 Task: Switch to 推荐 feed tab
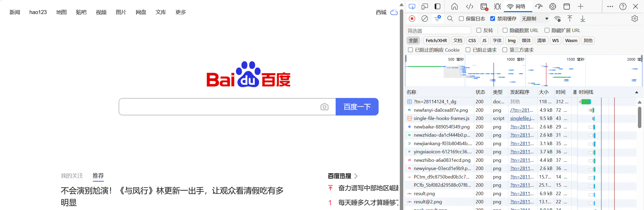click(98, 176)
